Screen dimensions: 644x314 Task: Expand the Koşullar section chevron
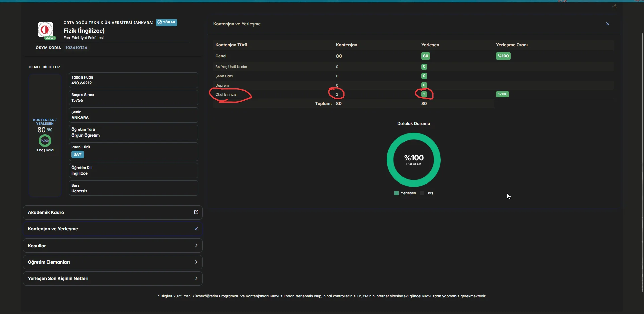[196, 245]
